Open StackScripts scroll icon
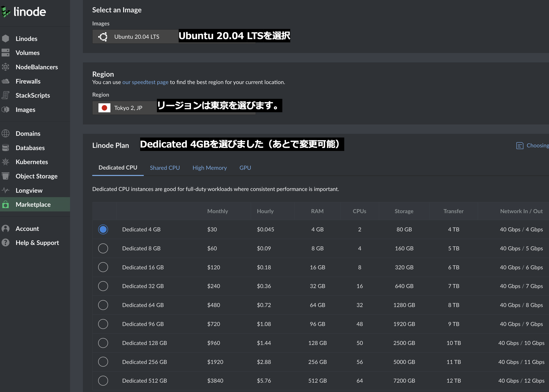The image size is (549, 392). pos(5,95)
